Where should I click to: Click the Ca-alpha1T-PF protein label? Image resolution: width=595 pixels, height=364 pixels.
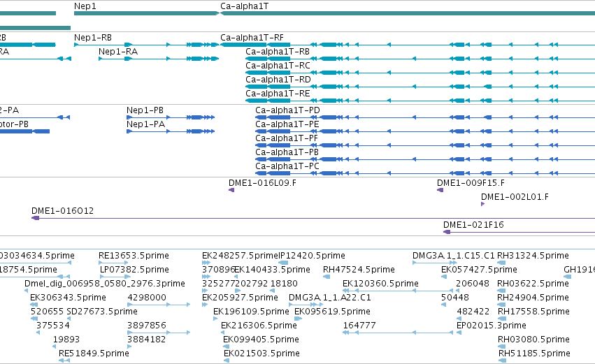click(287, 138)
